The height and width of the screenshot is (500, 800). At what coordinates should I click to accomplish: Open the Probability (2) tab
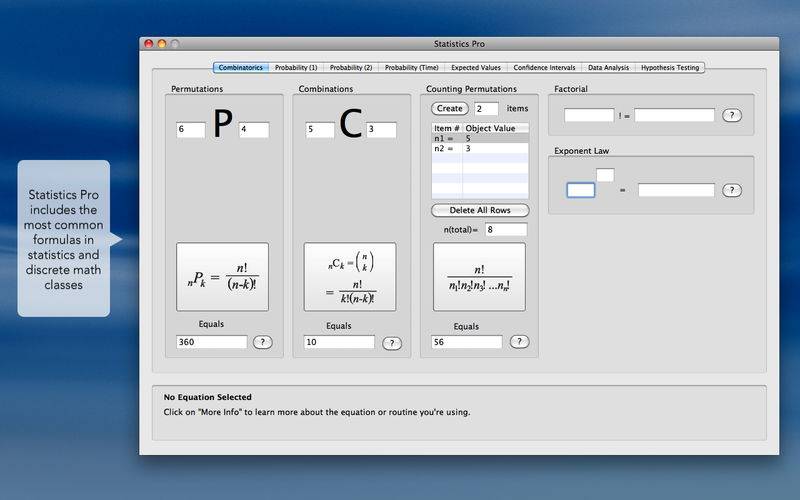351,67
